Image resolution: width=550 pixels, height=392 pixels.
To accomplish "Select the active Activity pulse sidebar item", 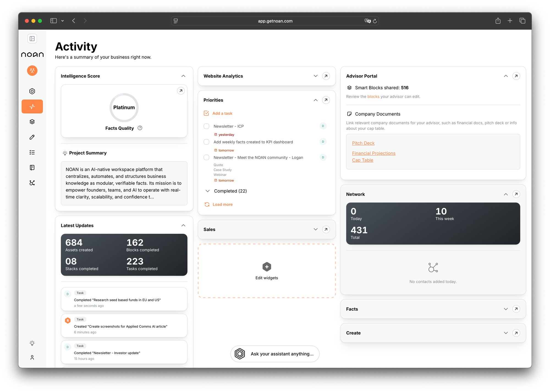I will click(x=32, y=107).
